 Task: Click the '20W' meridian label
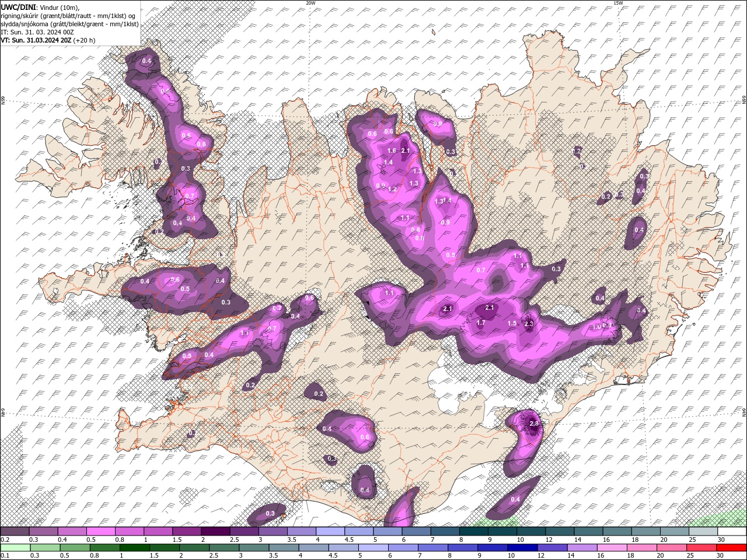[x=310, y=3]
